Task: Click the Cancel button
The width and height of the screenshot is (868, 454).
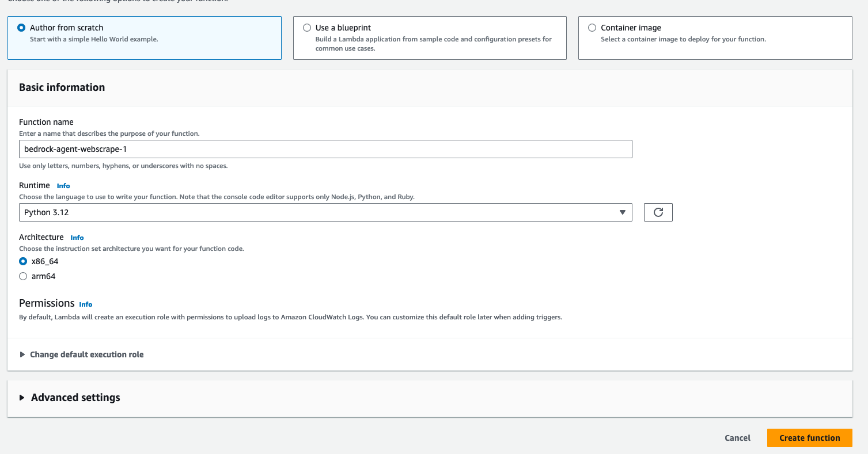Action: 737,438
